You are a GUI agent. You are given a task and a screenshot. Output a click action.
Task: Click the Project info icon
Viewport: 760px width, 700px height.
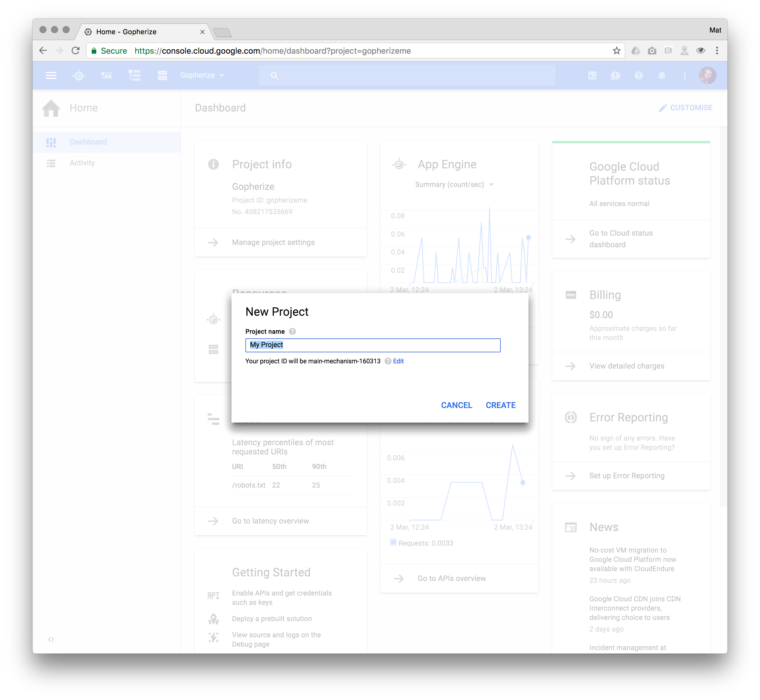tap(213, 164)
